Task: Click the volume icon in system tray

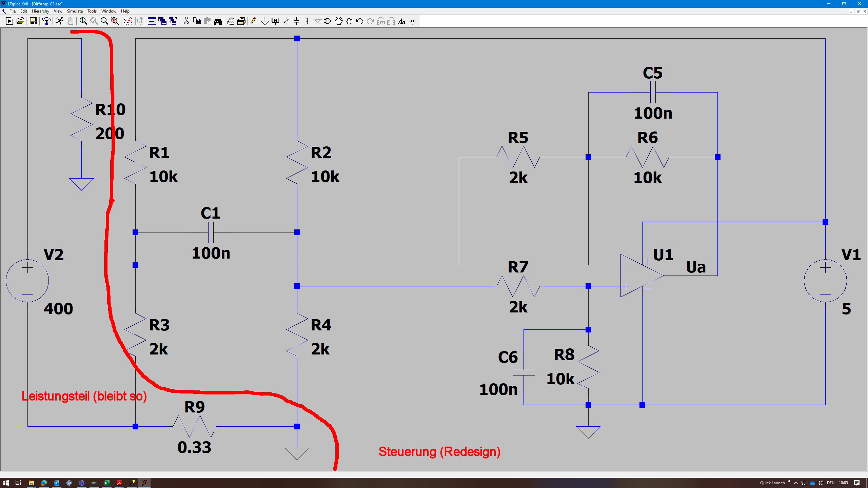Action: tap(820, 483)
